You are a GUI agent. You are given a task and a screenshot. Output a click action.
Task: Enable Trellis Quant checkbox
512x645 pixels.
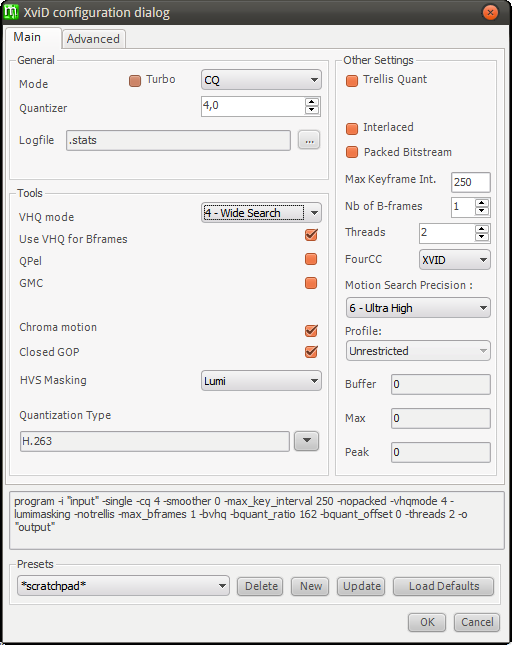pos(352,81)
